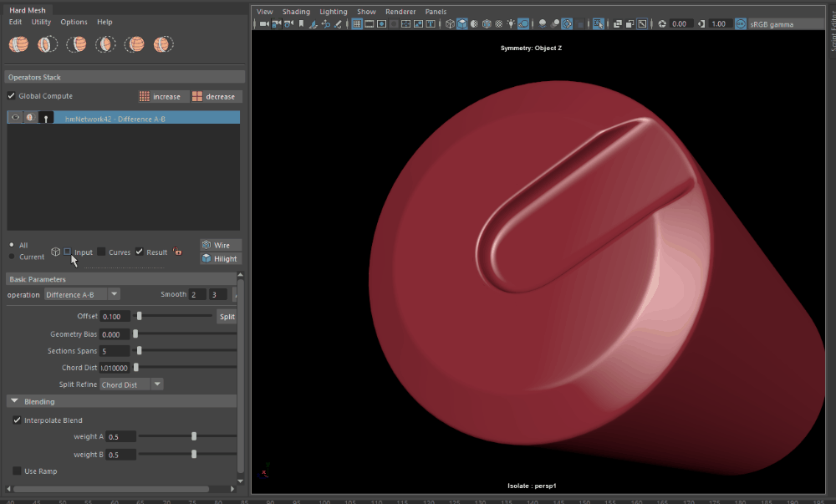Click the Split button
This screenshot has width=836, height=504.
point(227,317)
